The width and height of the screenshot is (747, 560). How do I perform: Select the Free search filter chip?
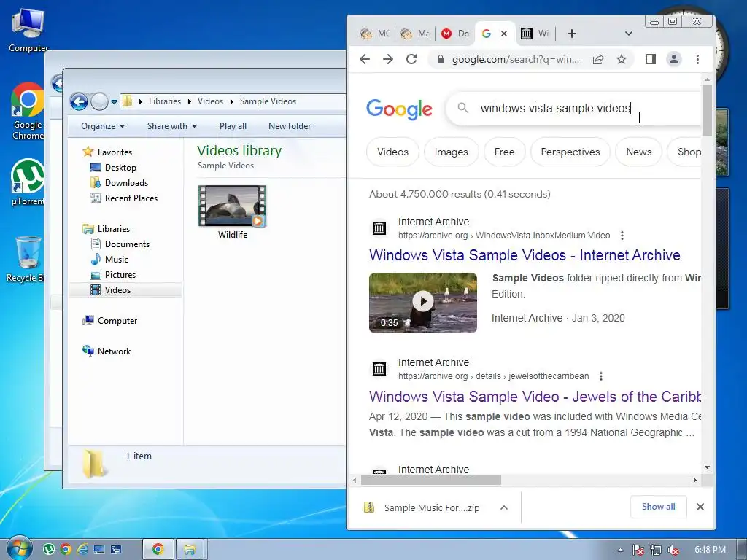504,152
